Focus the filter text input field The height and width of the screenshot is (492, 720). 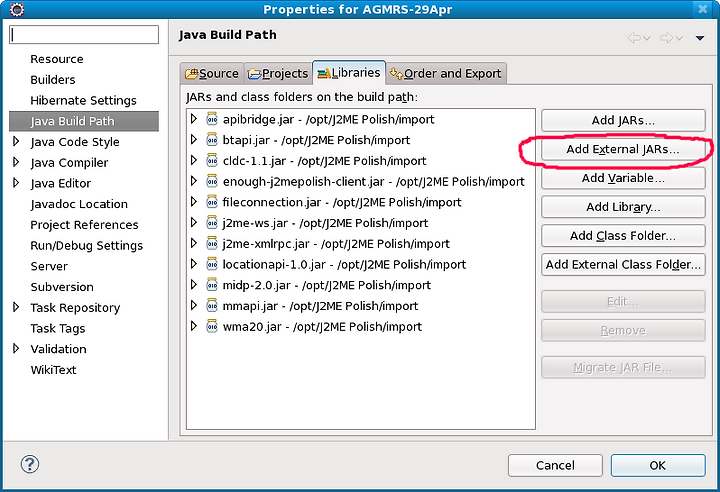pos(84,35)
